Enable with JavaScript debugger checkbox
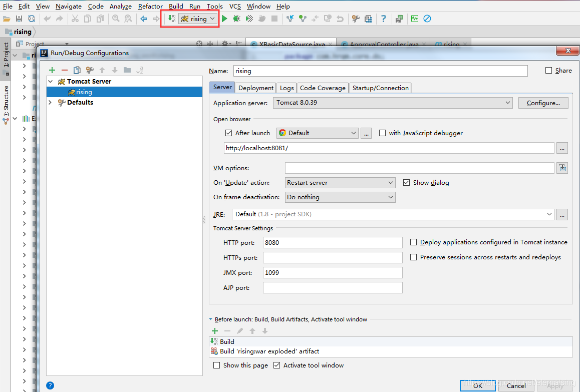 click(x=383, y=133)
